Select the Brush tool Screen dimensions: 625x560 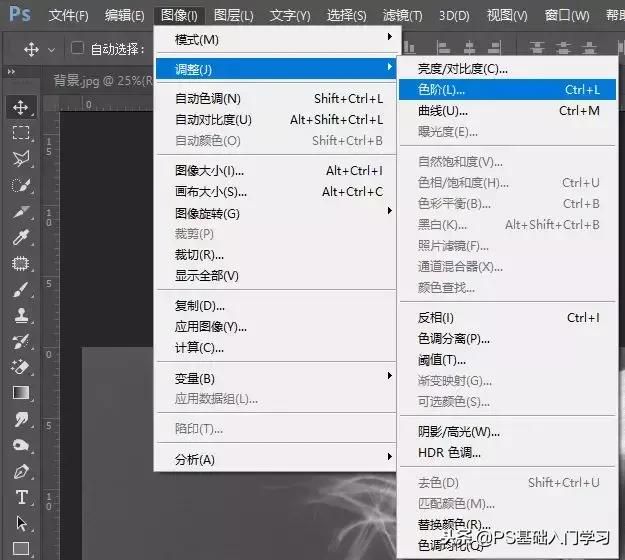click(x=20, y=289)
